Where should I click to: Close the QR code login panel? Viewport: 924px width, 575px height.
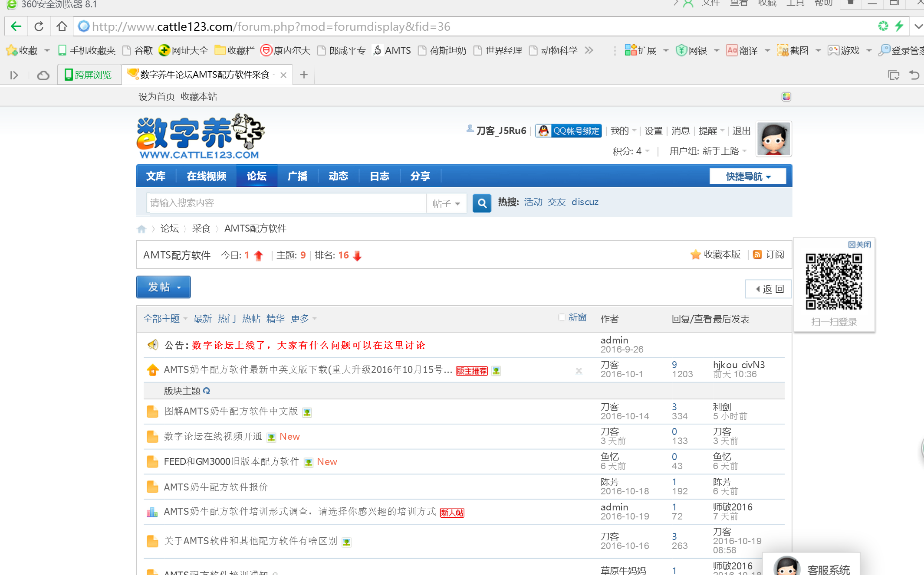859,245
